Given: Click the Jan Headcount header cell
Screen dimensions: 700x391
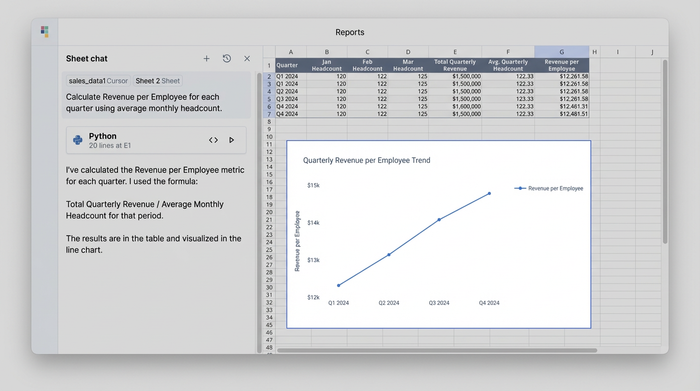Looking at the screenshot, I should [x=327, y=65].
